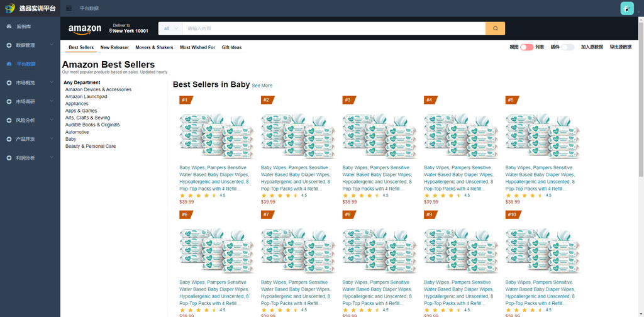Click the plus icon beside 利润分析
The height and width of the screenshot is (317, 644).
tap(9, 158)
